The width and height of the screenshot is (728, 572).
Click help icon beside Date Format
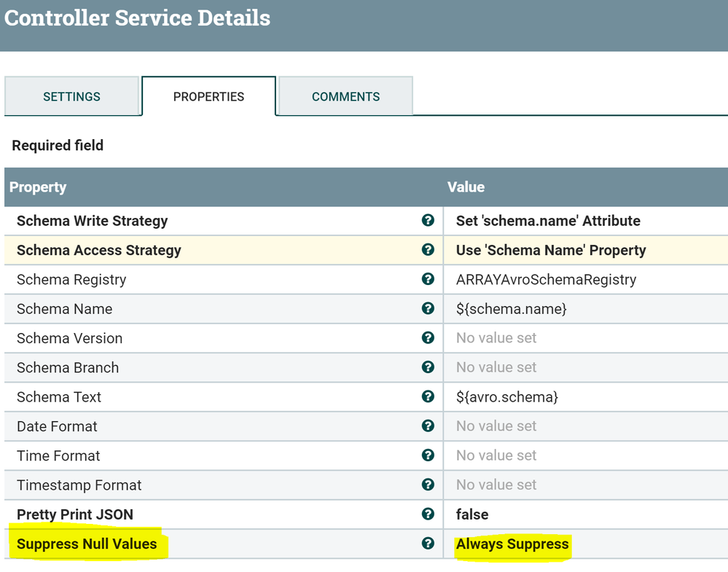[428, 426]
